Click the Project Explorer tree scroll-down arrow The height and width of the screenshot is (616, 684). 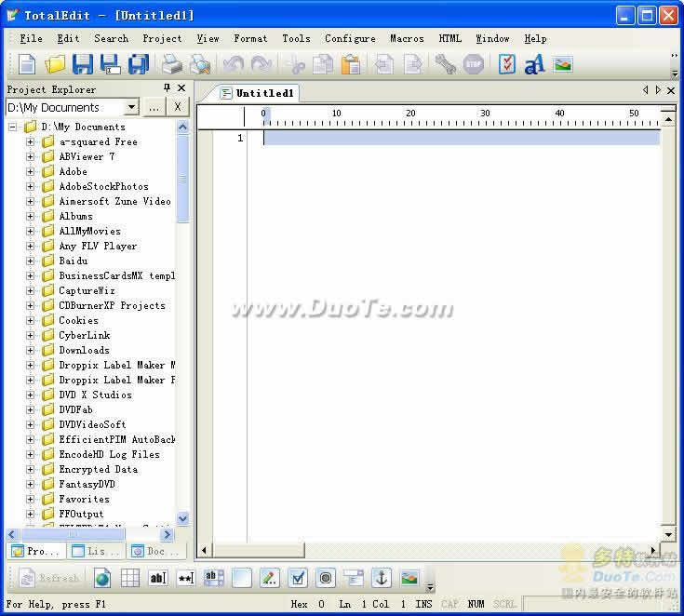tap(183, 518)
